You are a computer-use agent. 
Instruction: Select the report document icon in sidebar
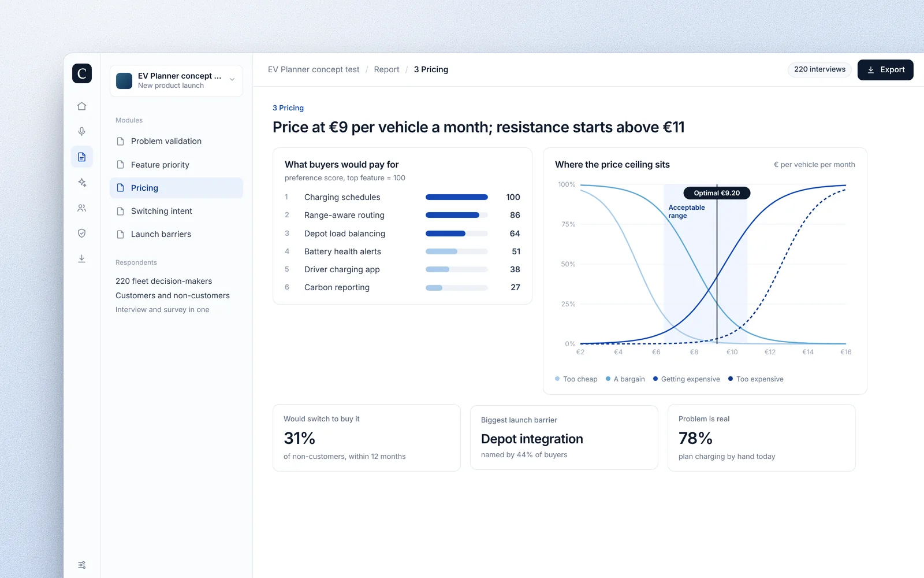click(82, 157)
